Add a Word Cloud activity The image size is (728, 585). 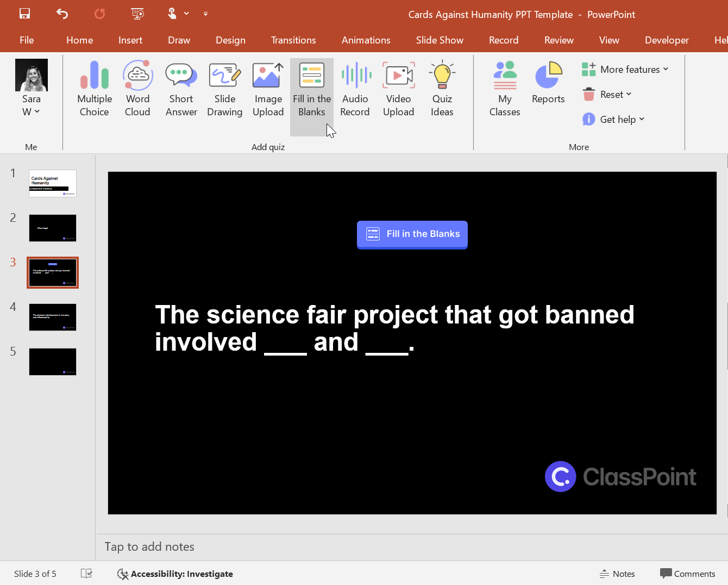coord(137,89)
